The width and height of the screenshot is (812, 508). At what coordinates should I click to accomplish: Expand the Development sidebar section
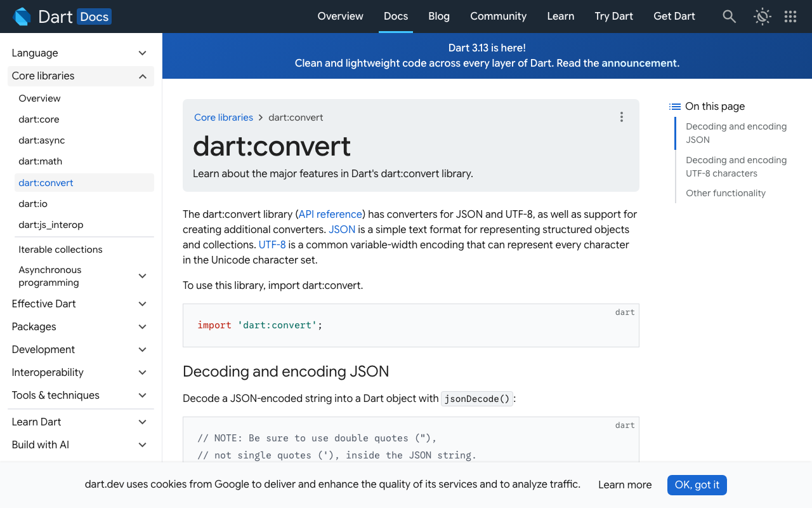(x=81, y=350)
